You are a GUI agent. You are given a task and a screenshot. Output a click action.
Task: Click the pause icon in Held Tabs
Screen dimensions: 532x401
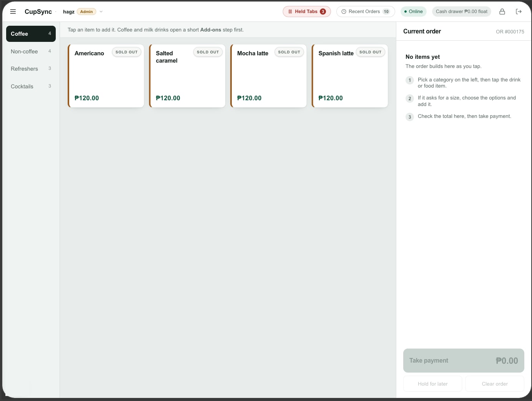click(290, 12)
